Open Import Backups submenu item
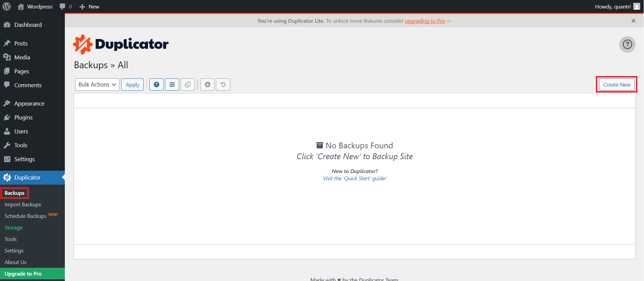Image resolution: width=644 pixels, height=281 pixels. point(23,205)
